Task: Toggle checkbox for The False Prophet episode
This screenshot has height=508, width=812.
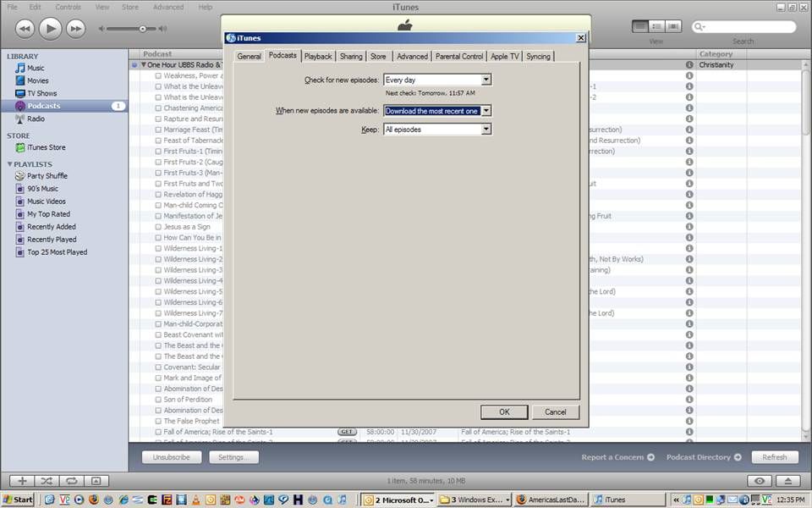Action: point(158,421)
